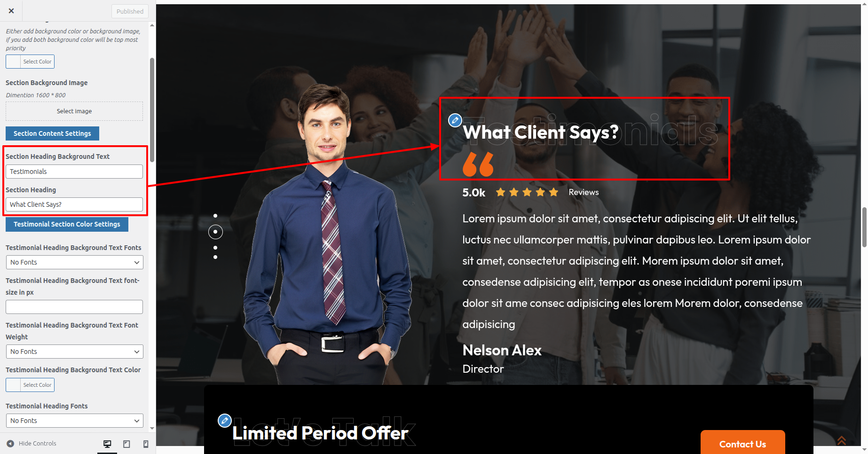Click the orange quote mark icon

pyautogui.click(x=478, y=164)
